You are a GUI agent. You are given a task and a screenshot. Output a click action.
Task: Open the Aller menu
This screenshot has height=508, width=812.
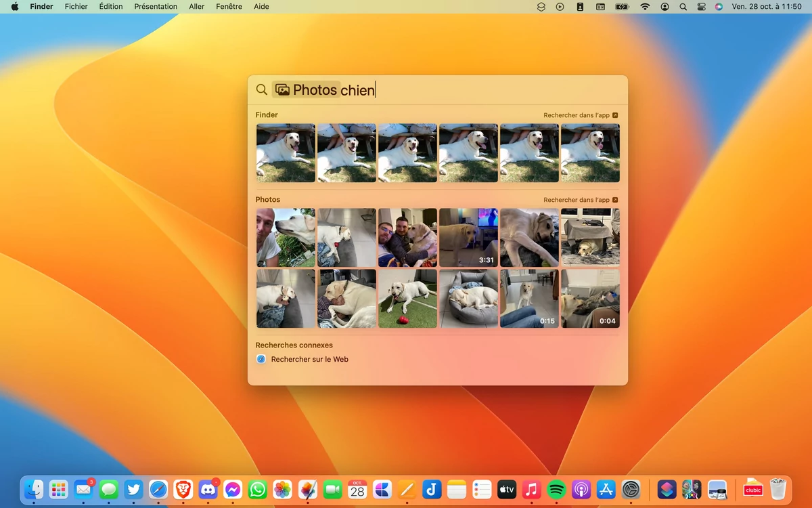[197, 7]
